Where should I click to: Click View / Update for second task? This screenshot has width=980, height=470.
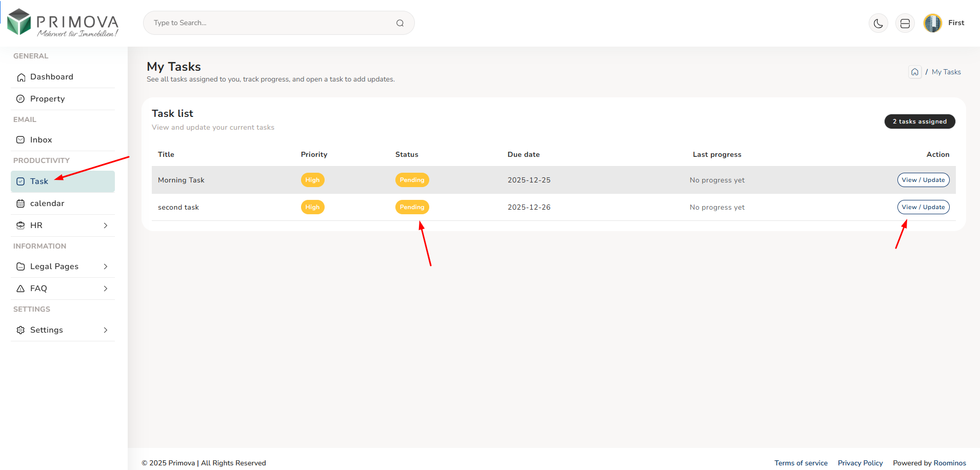(x=923, y=207)
